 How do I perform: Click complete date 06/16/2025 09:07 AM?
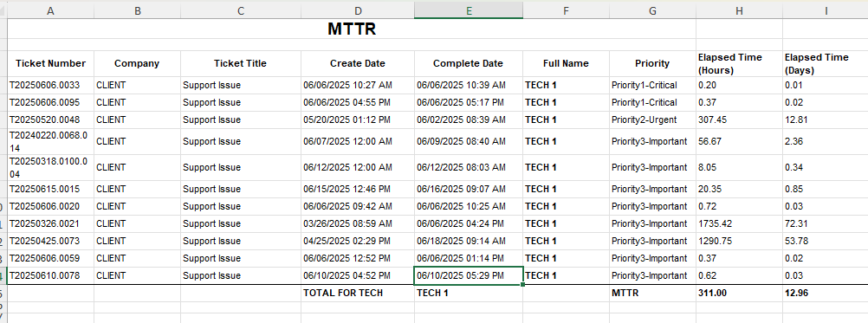[x=469, y=189]
